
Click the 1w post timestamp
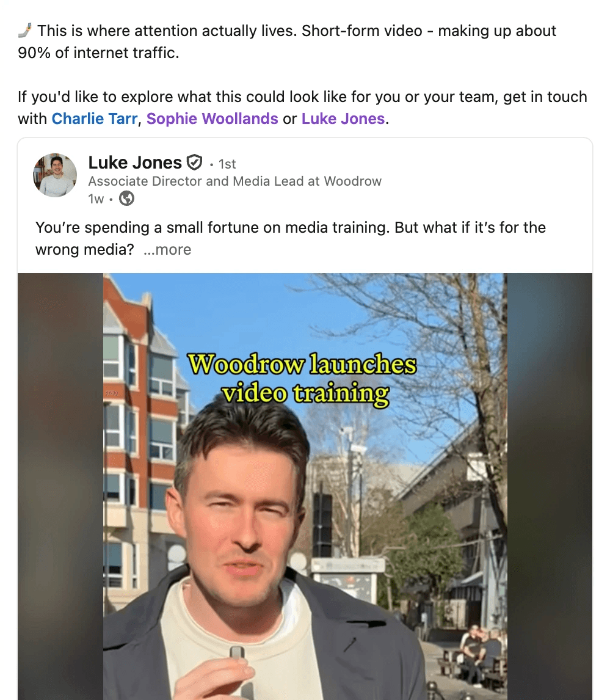click(x=96, y=199)
